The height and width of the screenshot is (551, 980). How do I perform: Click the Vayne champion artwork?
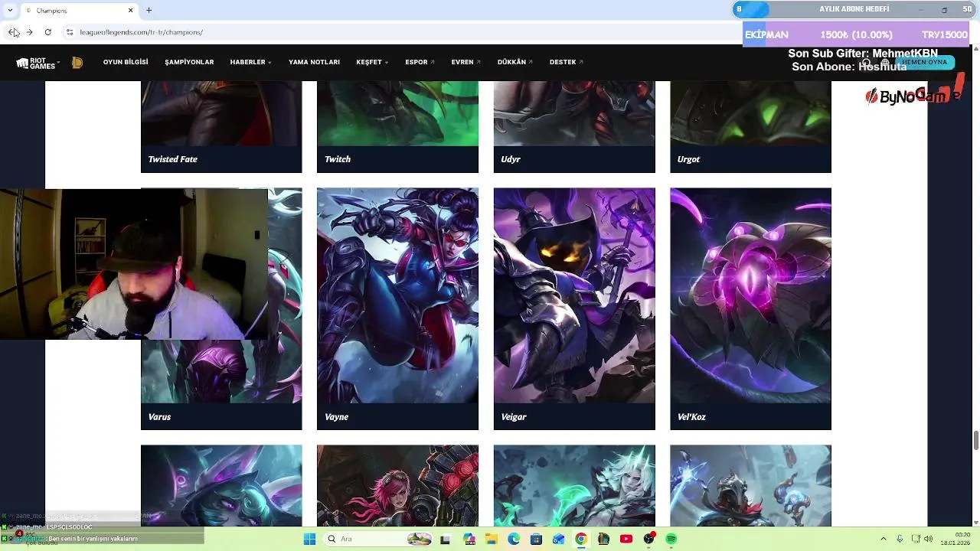pyautogui.click(x=397, y=295)
